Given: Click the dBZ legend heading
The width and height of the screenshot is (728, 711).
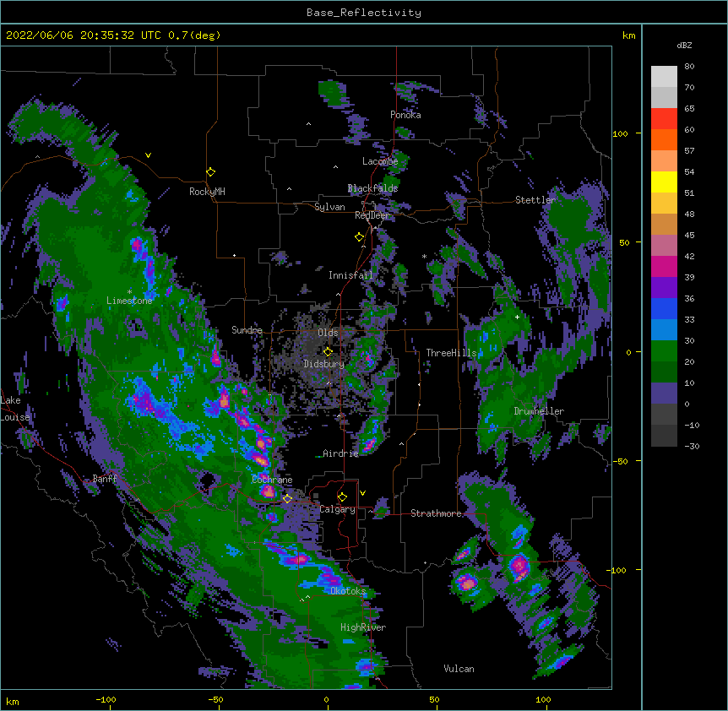Looking at the screenshot, I should pos(684,46).
